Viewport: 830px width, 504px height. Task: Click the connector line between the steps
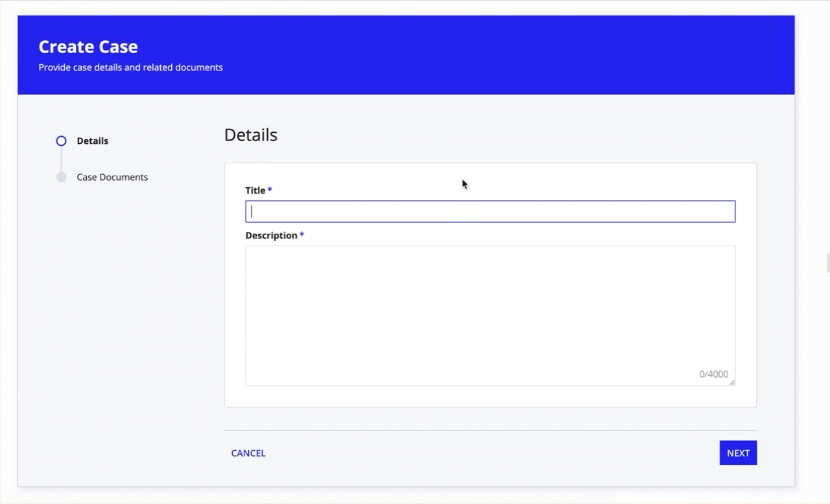[60, 159]
